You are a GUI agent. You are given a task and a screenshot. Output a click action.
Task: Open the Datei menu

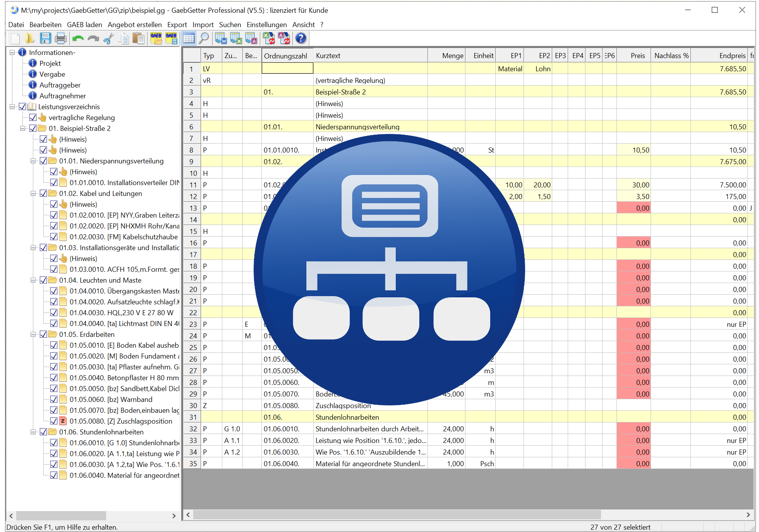(16, 25)
